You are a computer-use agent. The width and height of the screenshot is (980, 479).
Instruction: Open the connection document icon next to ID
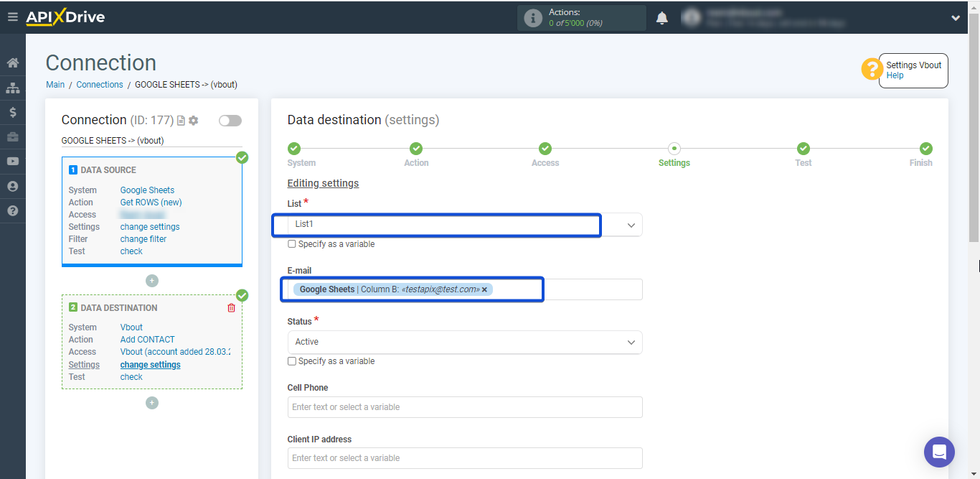tap(181, 121)
